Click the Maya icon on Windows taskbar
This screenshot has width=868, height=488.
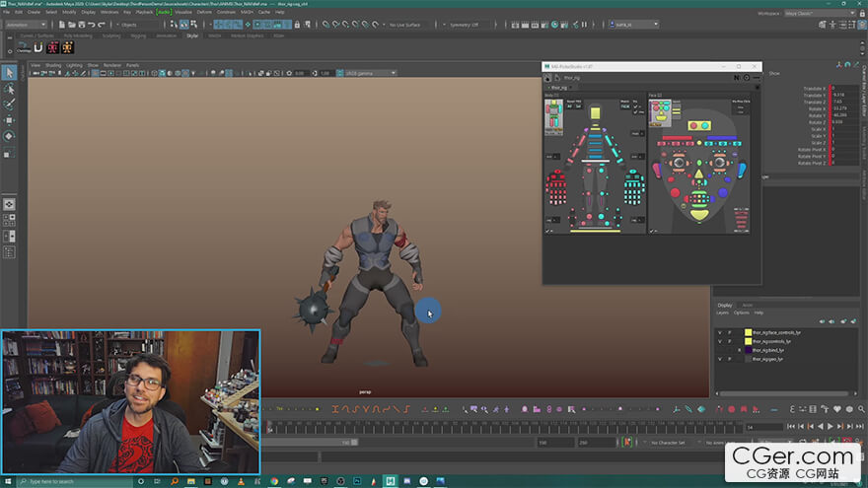pyautogui.click(x=391, y=481)
